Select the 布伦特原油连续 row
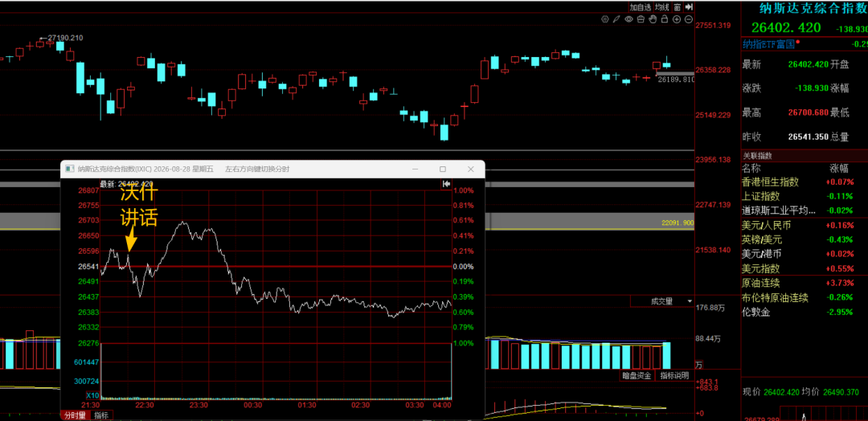The width and height of the screenshot is (868, 421). click(x=804, y=297)
